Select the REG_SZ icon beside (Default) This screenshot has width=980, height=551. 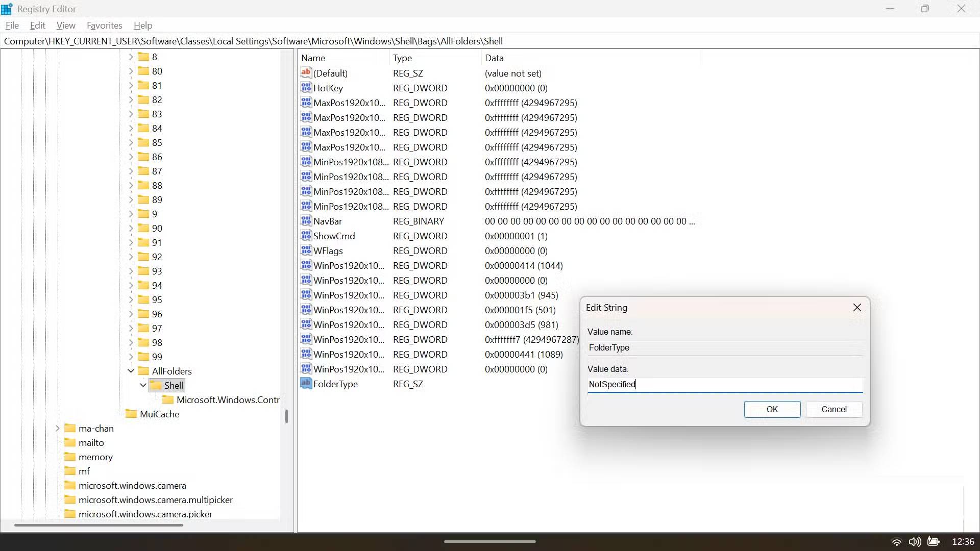click(x=305, y=73)
